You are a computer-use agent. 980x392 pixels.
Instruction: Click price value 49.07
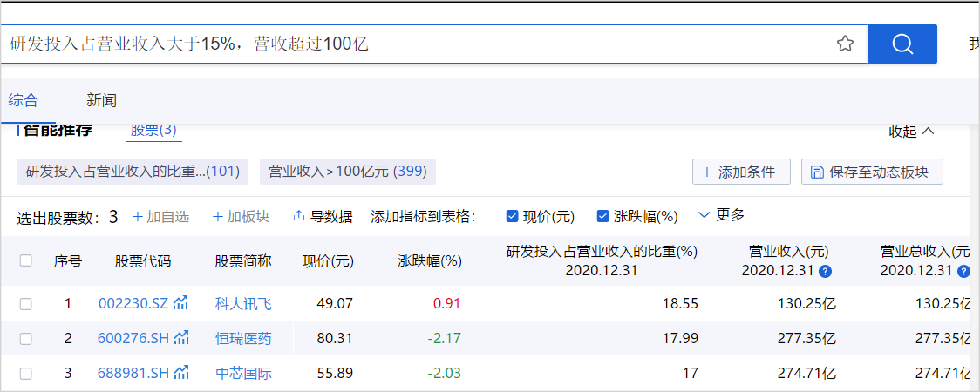pyautogui.click(x=337, y=304)
